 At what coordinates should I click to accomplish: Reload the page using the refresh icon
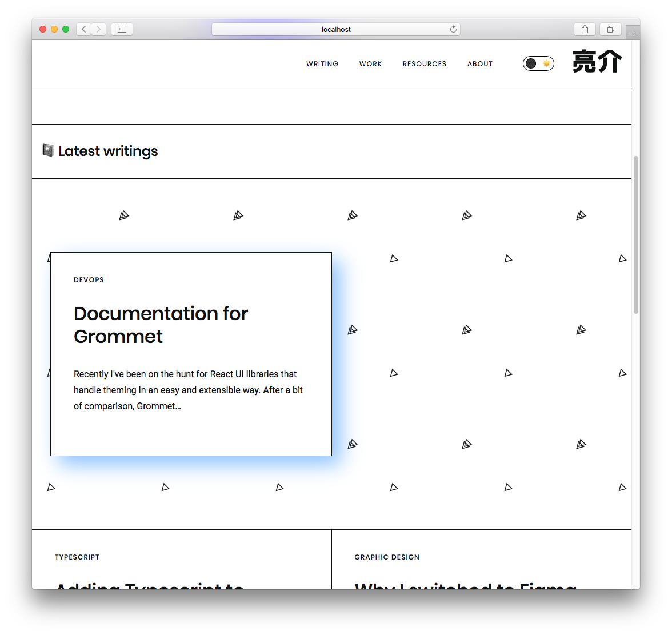[x=453, y=29]
